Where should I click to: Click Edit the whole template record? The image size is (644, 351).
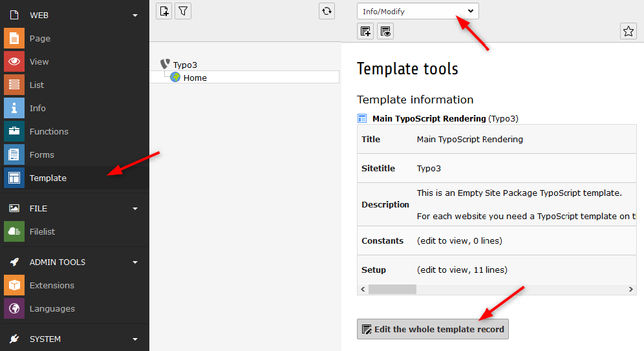pyautogui.click(x=433, y=329)
